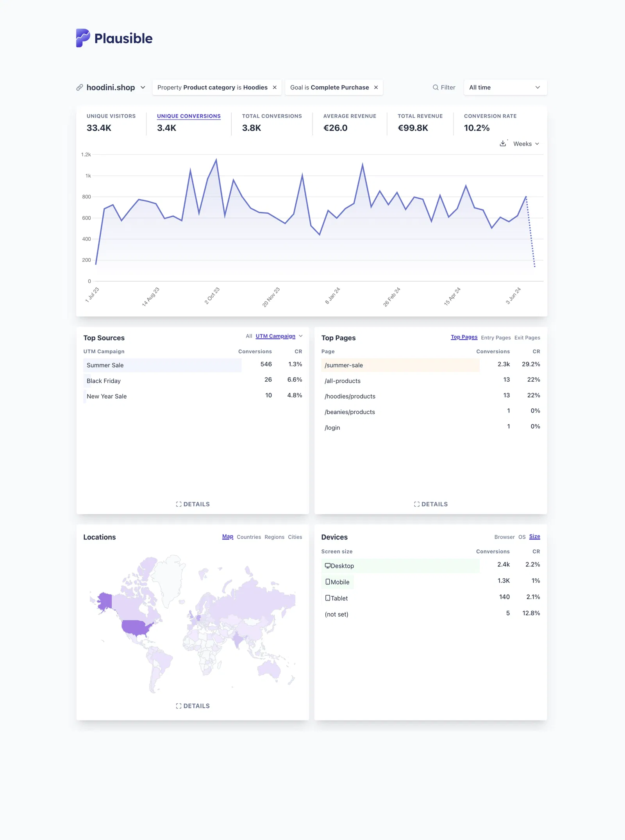Click the Mobile phone icon in Devices

(x=327, y=581)
